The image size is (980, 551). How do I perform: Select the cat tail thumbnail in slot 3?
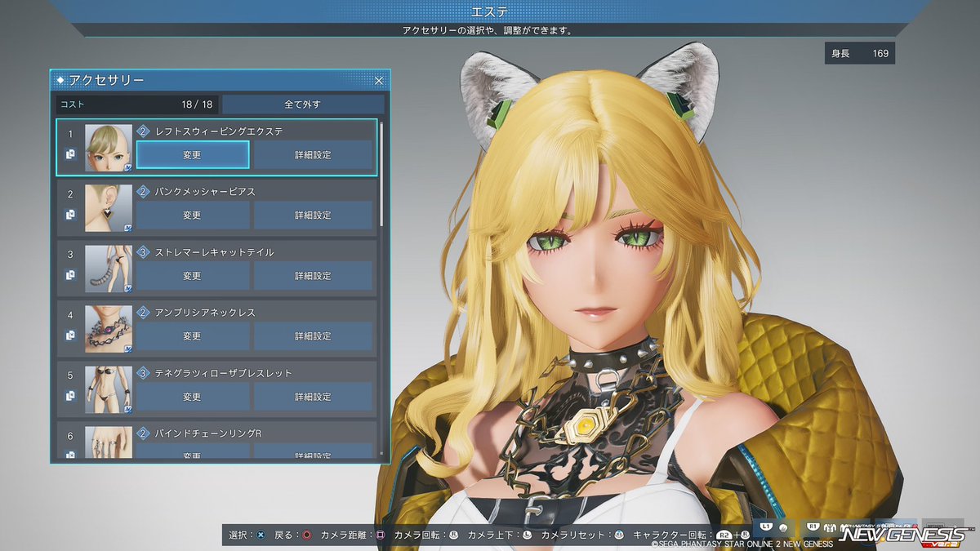109,269
